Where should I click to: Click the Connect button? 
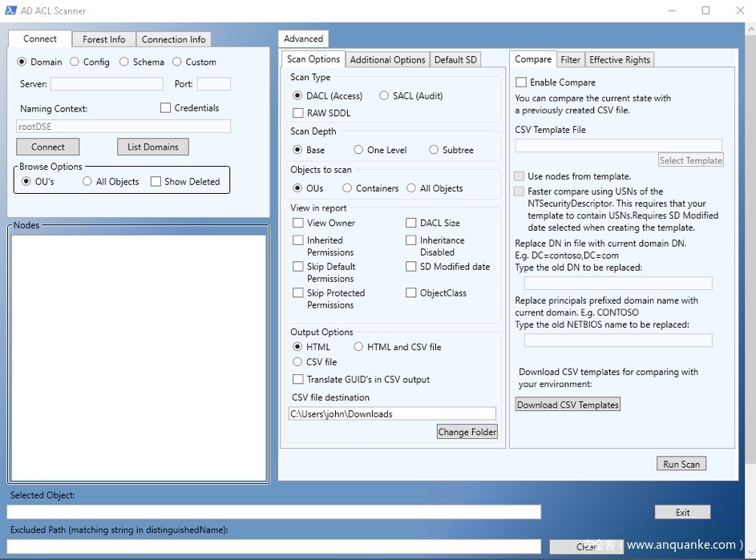(48, 147)
